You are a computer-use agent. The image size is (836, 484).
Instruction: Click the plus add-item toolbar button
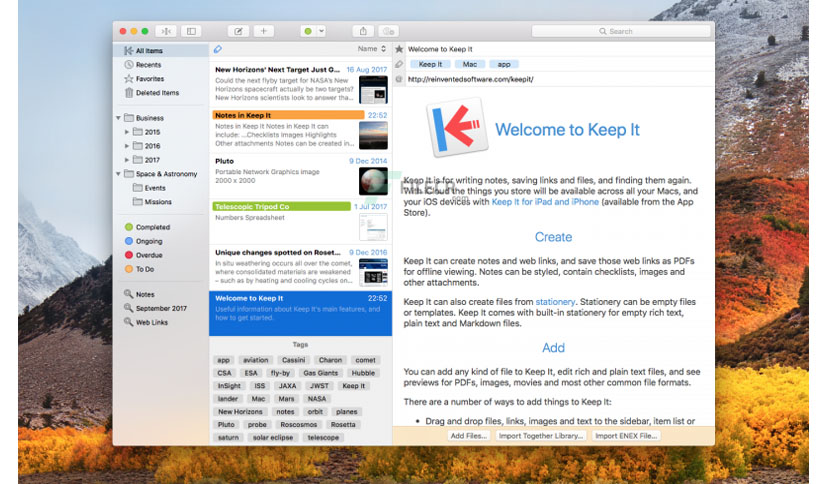tap(263, 31)
